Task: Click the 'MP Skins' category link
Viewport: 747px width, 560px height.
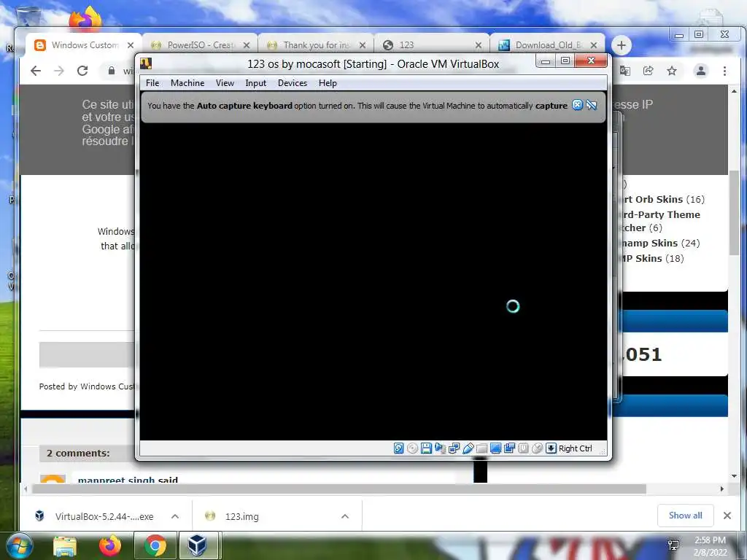Action: tap(643, 259)
